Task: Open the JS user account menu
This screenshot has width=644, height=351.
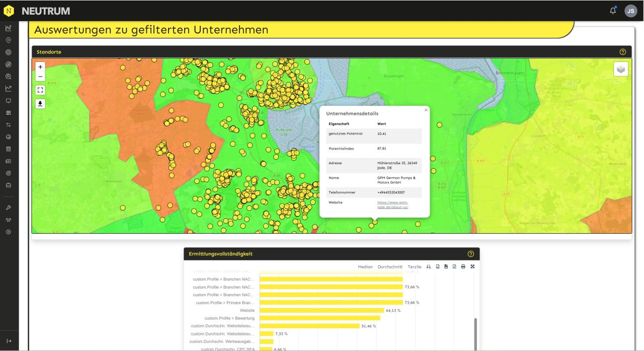Action: point(631,11)
